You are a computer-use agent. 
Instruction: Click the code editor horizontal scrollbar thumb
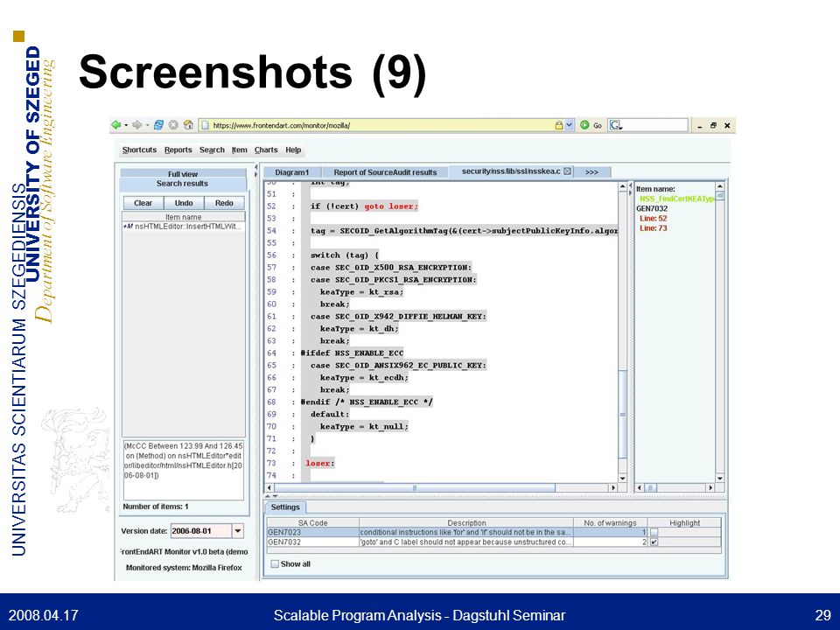pos(415,488)
